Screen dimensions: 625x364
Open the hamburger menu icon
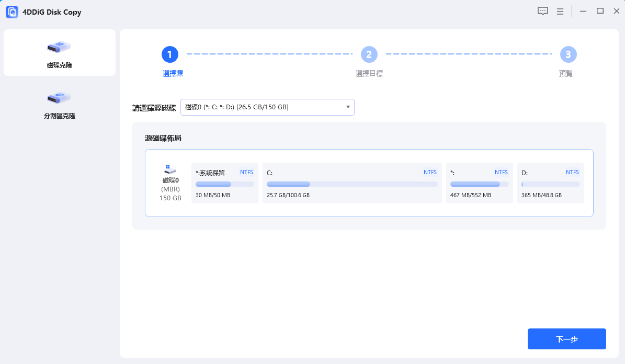(x=560, y=11)
